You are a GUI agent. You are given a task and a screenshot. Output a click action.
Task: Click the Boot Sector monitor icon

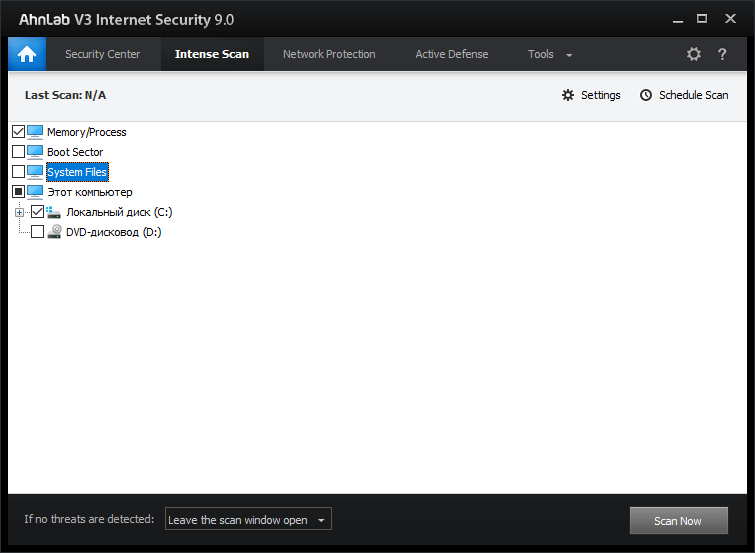(36, 152)
